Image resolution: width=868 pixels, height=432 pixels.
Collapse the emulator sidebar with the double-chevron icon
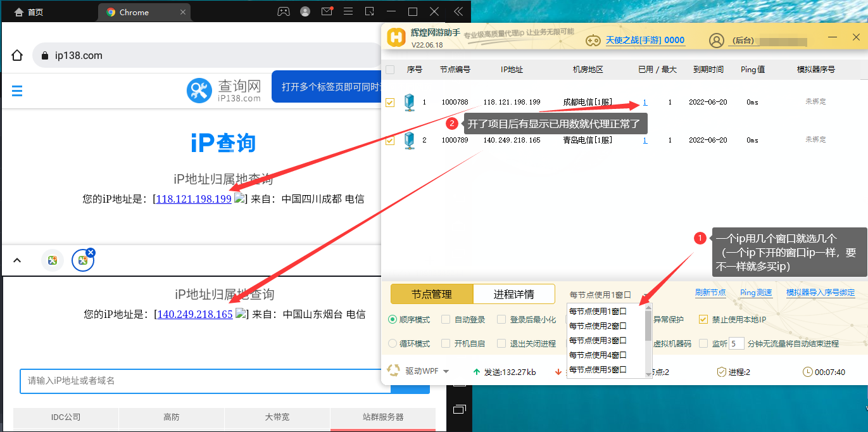pos(458,11)
